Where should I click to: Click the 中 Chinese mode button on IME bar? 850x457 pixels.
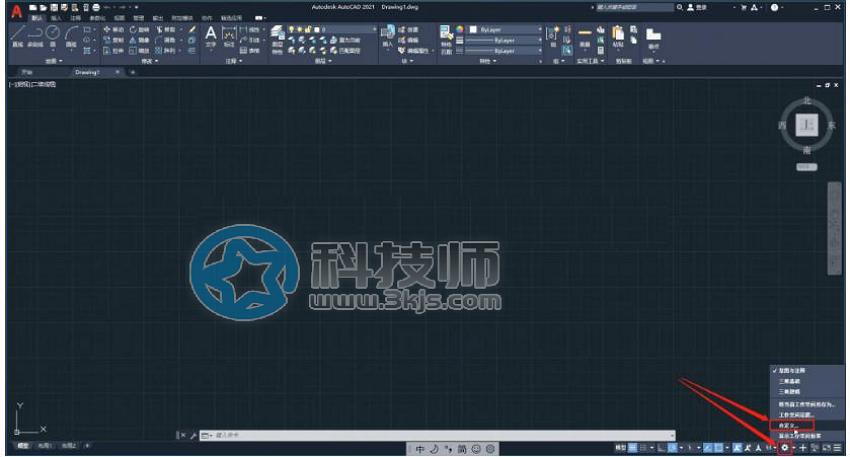(420, 449)
